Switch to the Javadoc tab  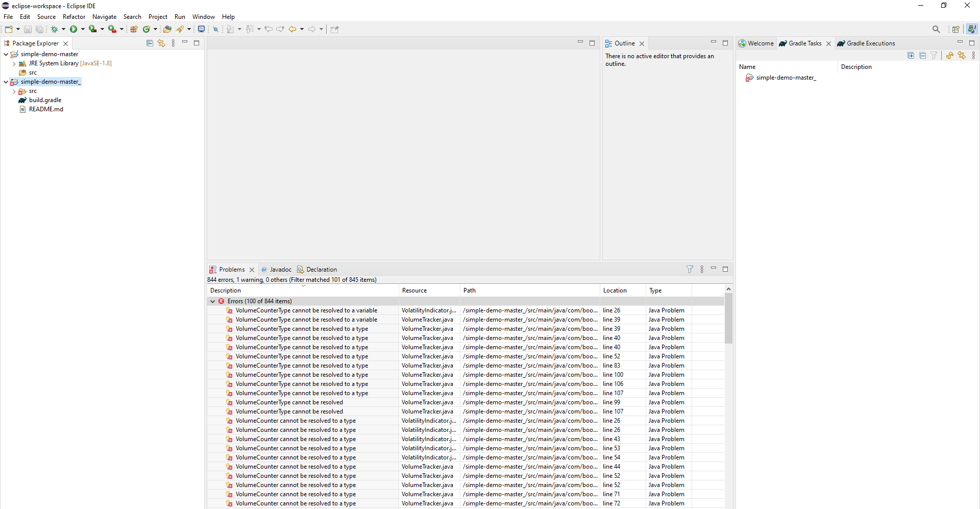point(280,269)
